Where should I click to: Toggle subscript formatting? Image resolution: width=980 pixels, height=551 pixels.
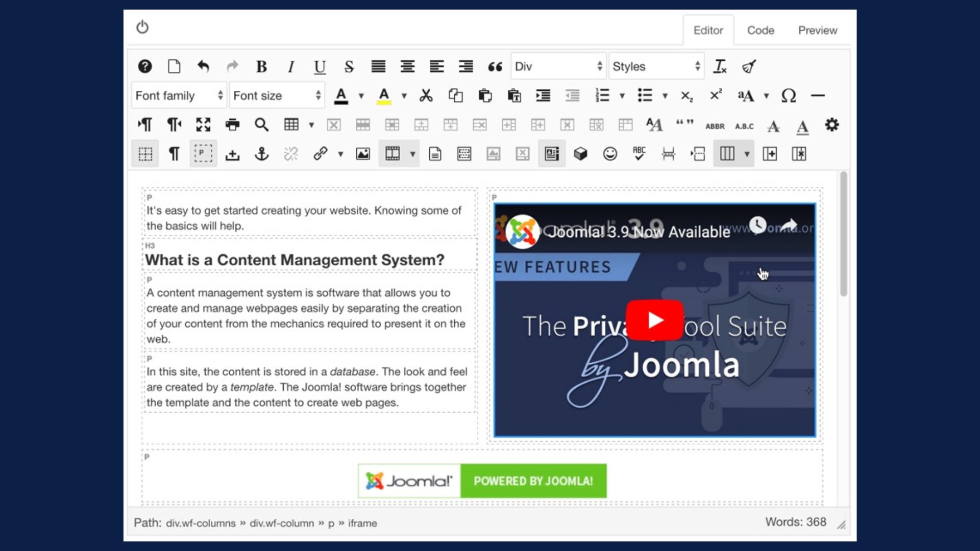coord(687,96)
